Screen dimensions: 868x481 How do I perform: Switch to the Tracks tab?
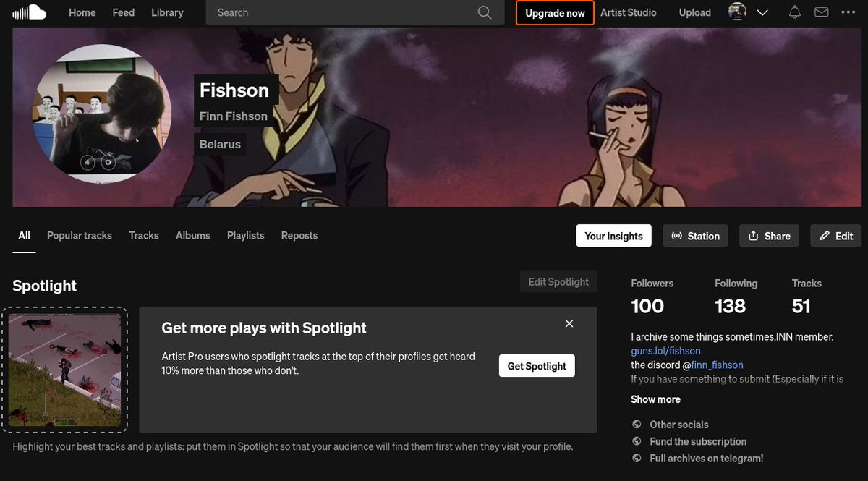(144, 236)
